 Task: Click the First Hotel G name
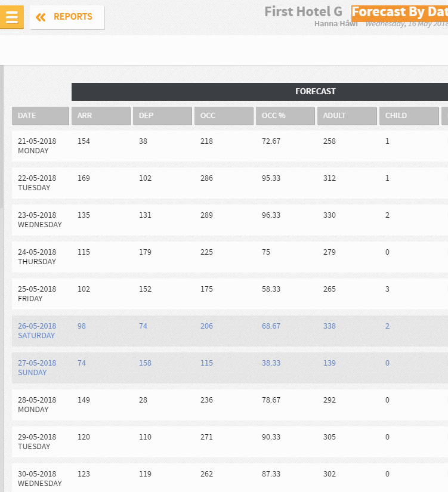click(x=303, y=11)
